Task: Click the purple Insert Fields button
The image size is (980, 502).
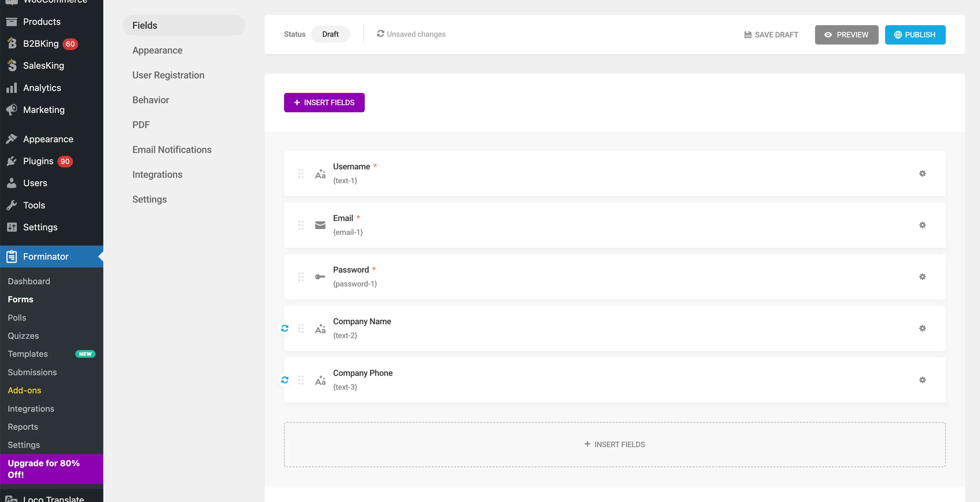Action: coord(324,102)
